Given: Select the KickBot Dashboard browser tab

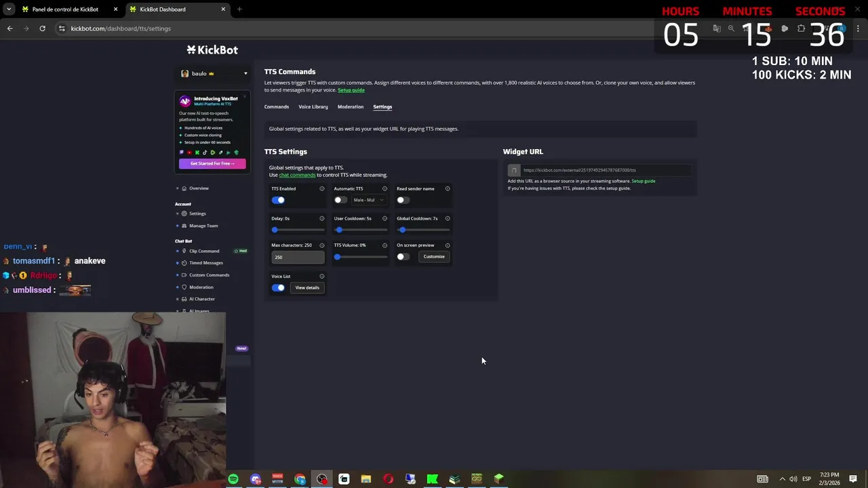Looking at the screenshot, I should [x=176, y=9].
